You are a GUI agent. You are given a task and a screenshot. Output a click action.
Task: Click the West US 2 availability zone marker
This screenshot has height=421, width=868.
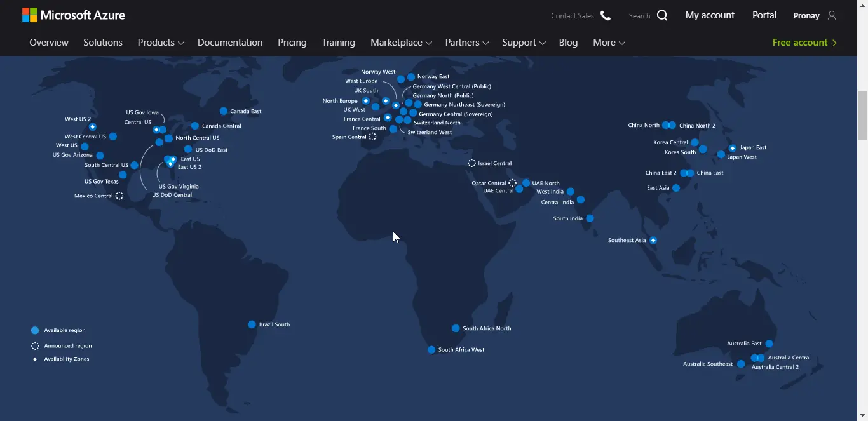pos(93,127)
